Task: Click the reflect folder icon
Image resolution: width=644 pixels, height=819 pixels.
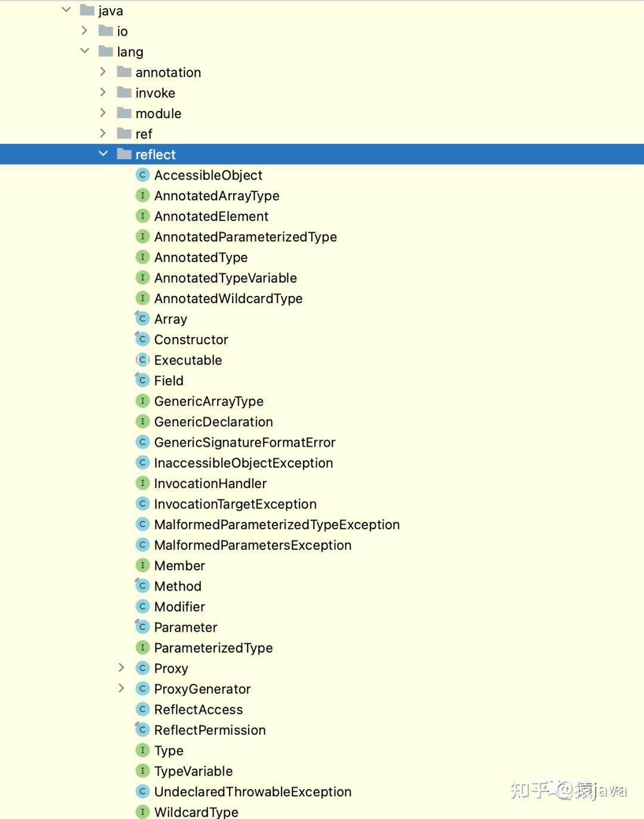Action: coord(124,154)
